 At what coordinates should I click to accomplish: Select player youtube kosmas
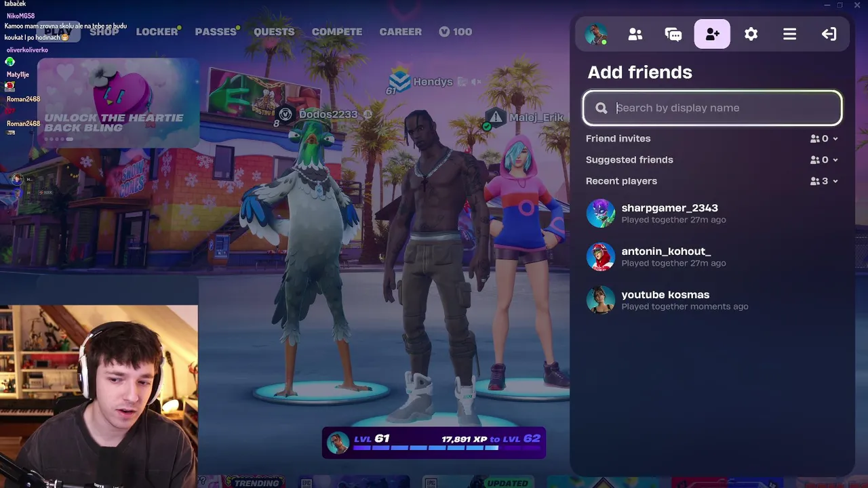pyautogui.click(x=712, y=300)
